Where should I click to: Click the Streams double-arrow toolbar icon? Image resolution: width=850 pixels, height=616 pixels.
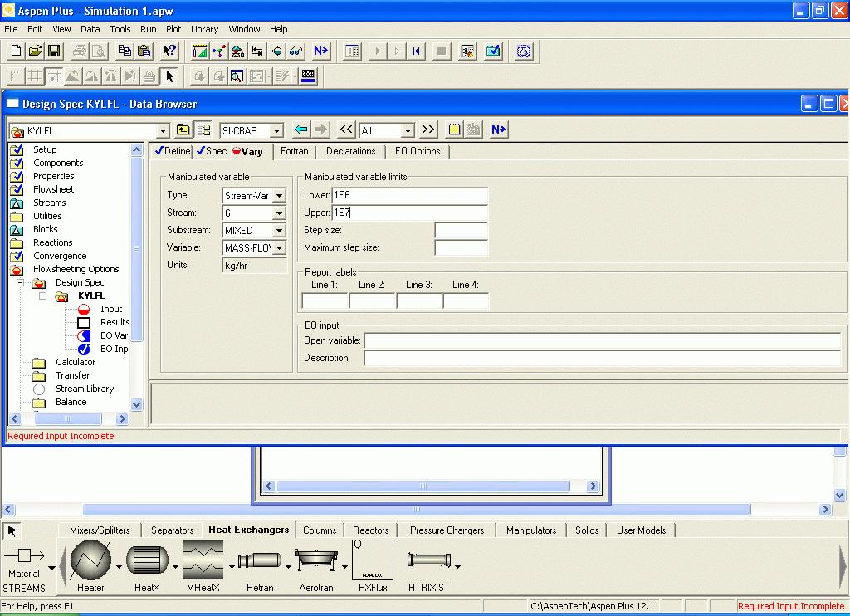click(257, 51)
